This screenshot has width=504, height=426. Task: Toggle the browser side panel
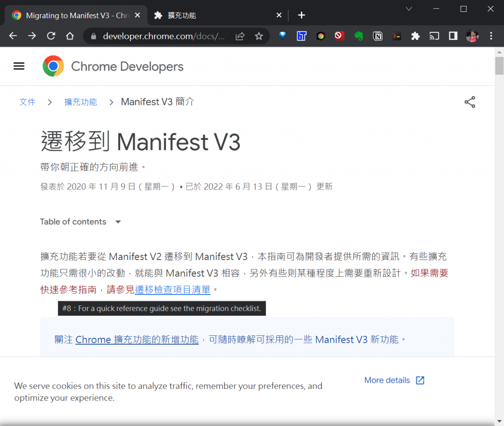point(453,35)
